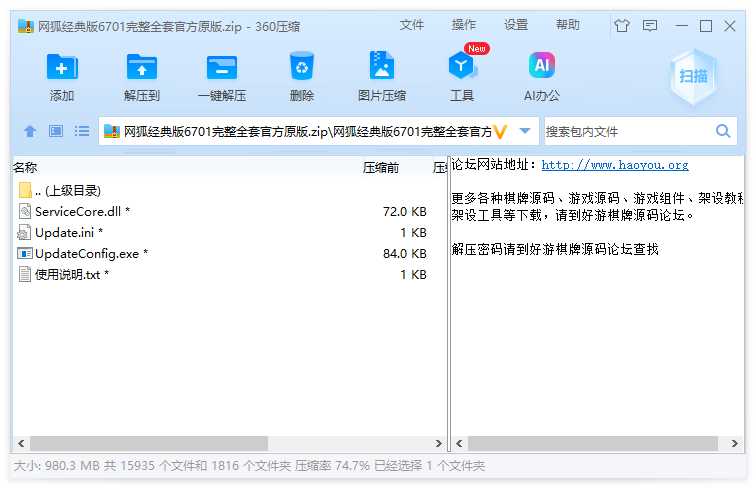The image size is (756, 488).
Task: Click the ServiceCore.dll file icon
Action: 25,211
